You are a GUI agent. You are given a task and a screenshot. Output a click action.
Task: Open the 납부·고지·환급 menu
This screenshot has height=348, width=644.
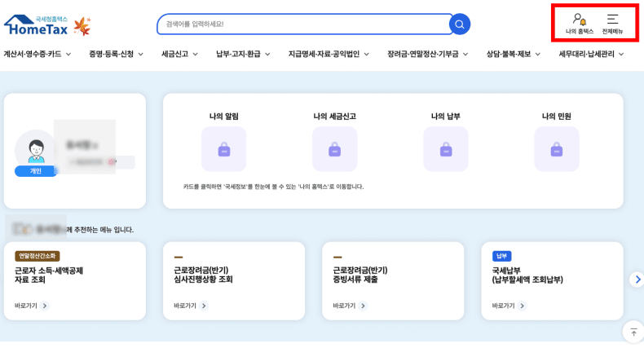[x=238, y=54]
